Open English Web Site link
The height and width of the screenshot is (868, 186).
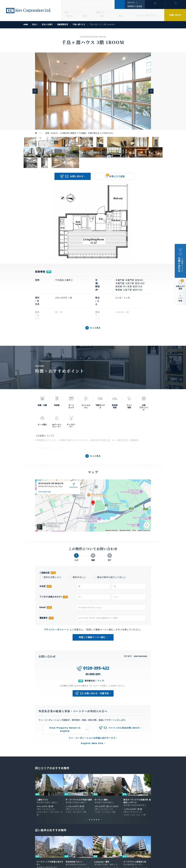93,743
